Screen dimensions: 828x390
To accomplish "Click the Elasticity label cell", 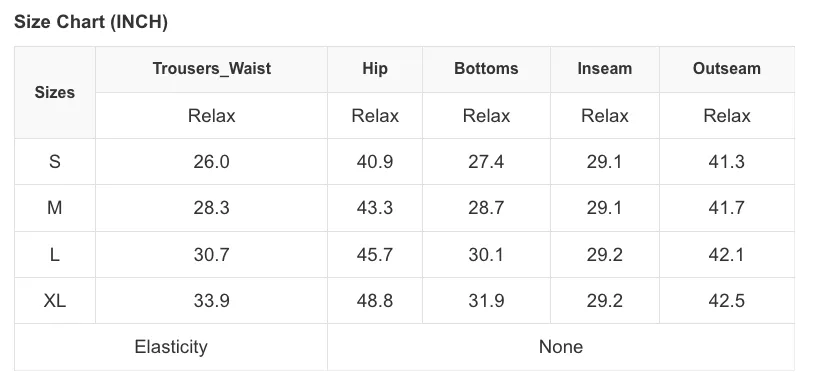I will tap(171, 347).
